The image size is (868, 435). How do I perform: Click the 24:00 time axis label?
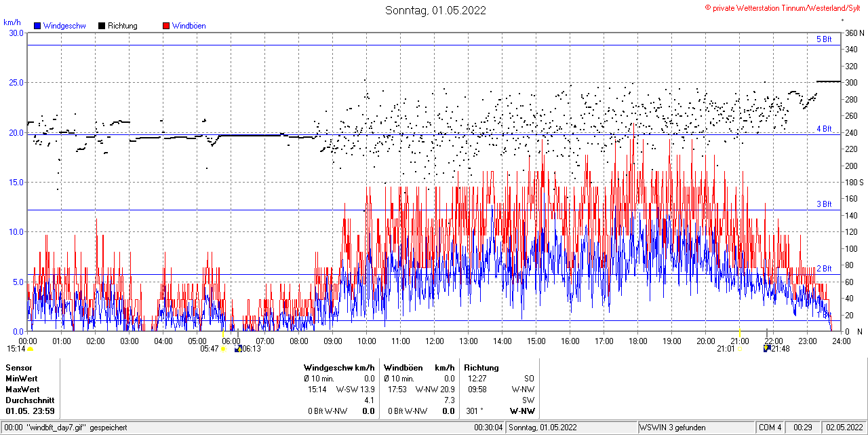click(842, 341)
